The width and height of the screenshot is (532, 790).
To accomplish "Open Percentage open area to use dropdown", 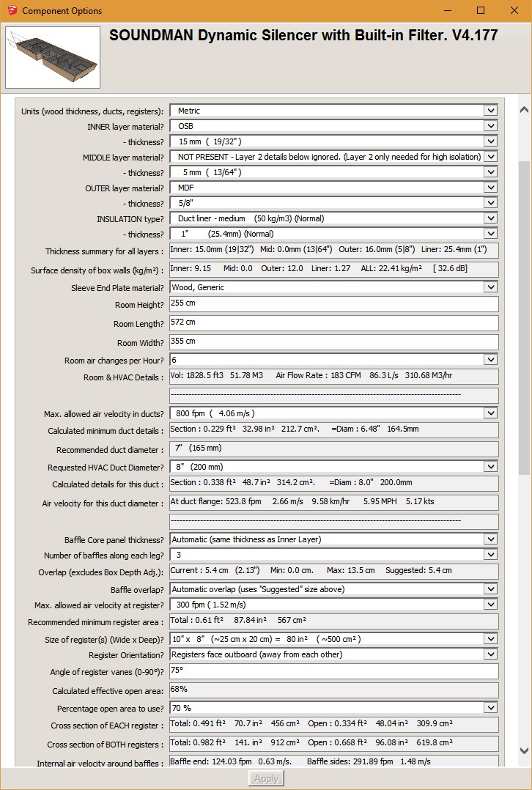I will click(333, 709).
